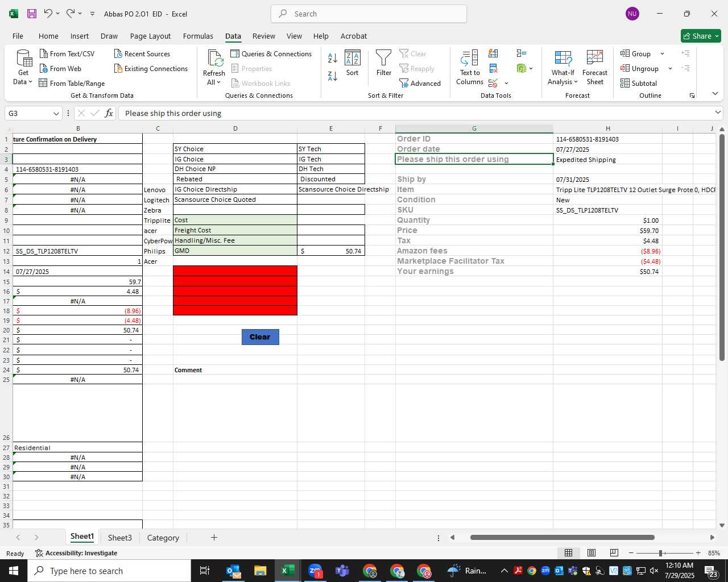Switch to Normal view

pyautogui.click(x=568, y=553)
